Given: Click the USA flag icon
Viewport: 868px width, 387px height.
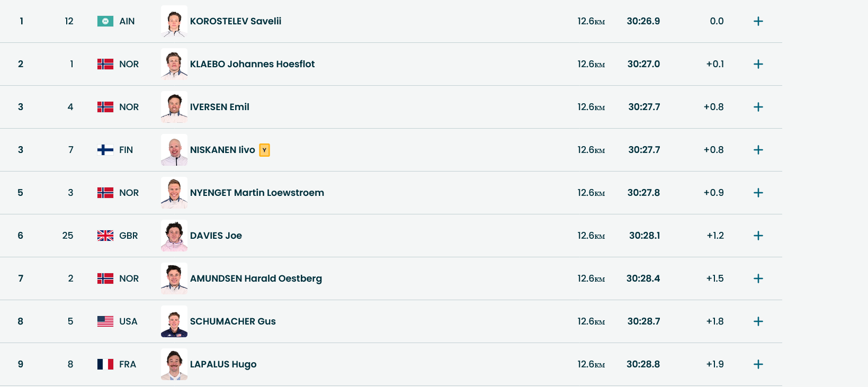Looking at the screenshot, I should click(x=105, y=321).
